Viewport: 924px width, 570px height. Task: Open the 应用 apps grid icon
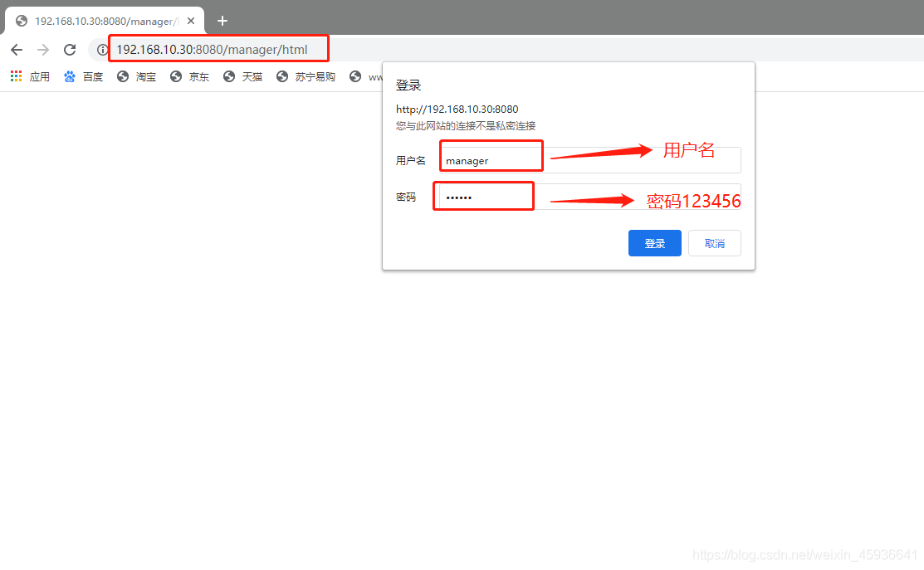click(16, 76)
